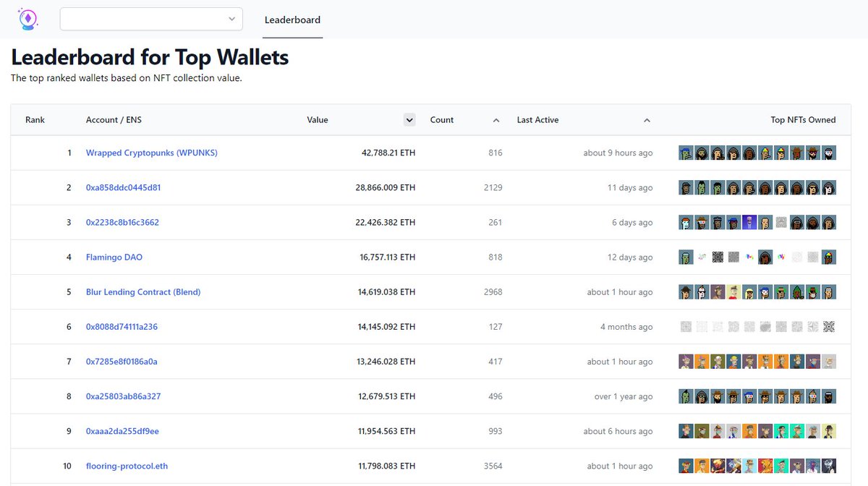Click the value 14,619.038 ETH
The image size is (868, 486).
[386, 292]
